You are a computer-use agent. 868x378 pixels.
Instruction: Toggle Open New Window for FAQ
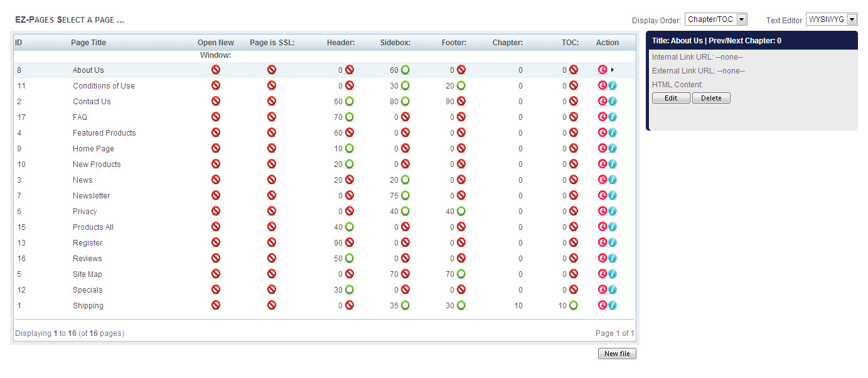pos(216,117)
